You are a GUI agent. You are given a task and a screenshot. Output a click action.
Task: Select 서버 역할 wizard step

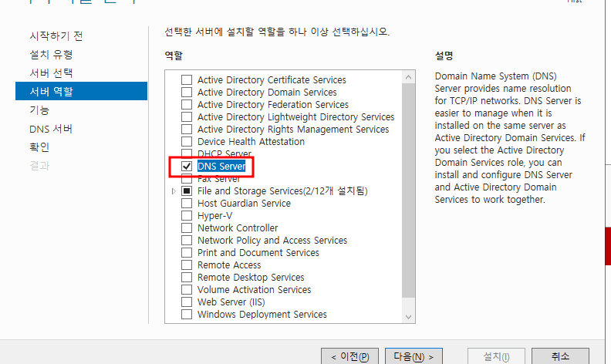click(x=82, y=91)
